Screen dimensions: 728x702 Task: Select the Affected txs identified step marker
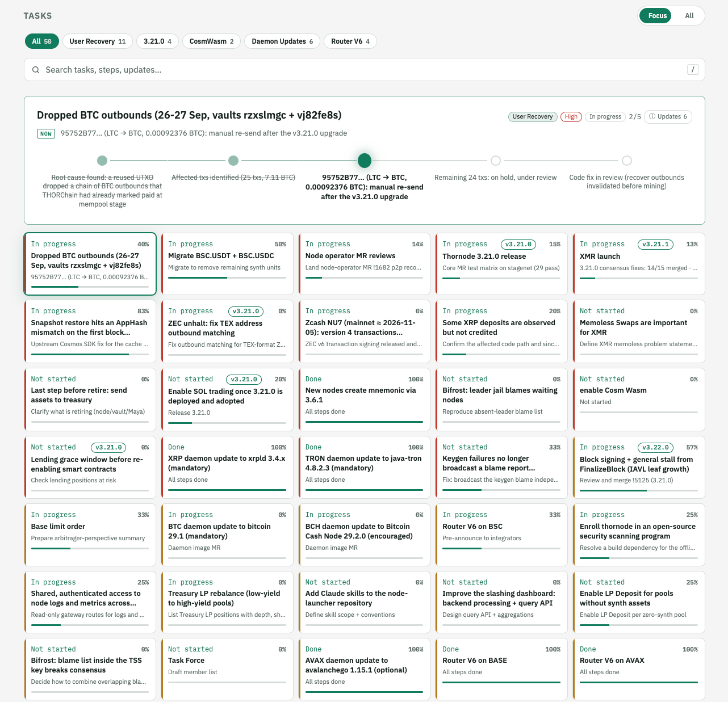233,161
